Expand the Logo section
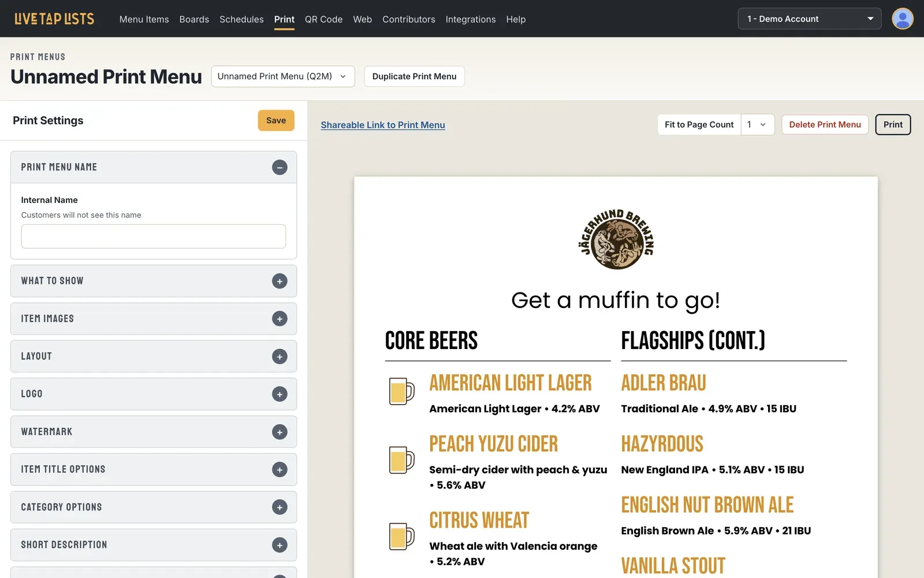The image size is (924, 578). tap(280, 394)
